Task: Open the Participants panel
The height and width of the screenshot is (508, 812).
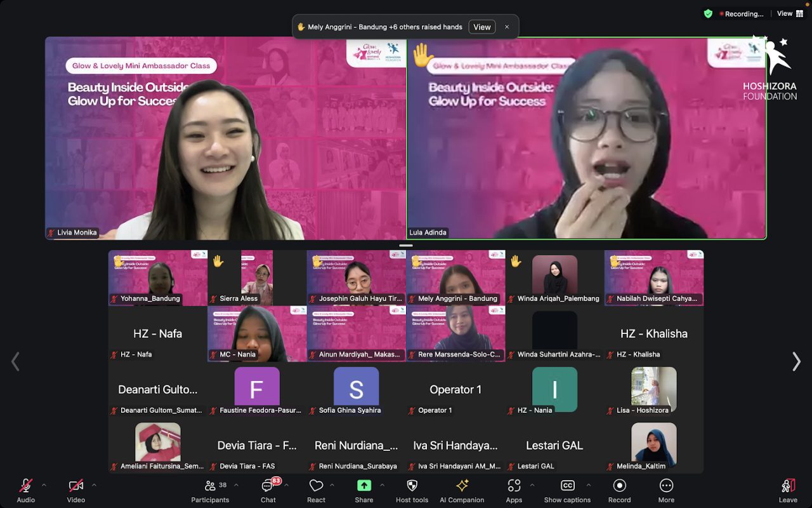Action: 210,491
